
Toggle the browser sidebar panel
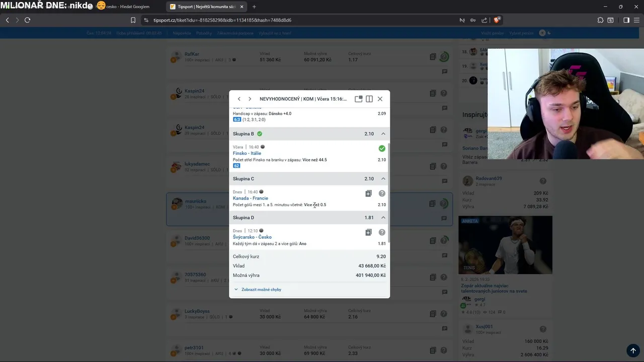click(626, 20)
